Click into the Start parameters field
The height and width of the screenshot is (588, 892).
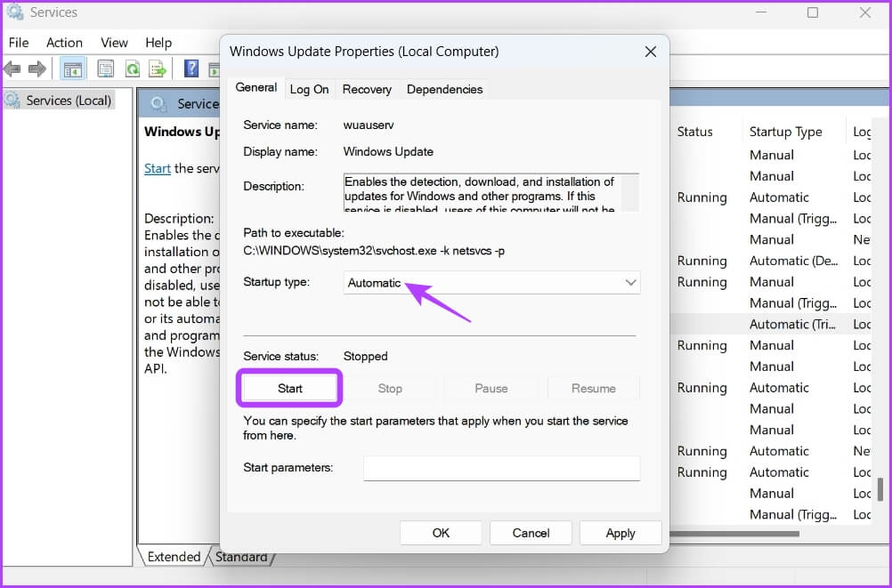pyautogui.click(x=502, y=468)
